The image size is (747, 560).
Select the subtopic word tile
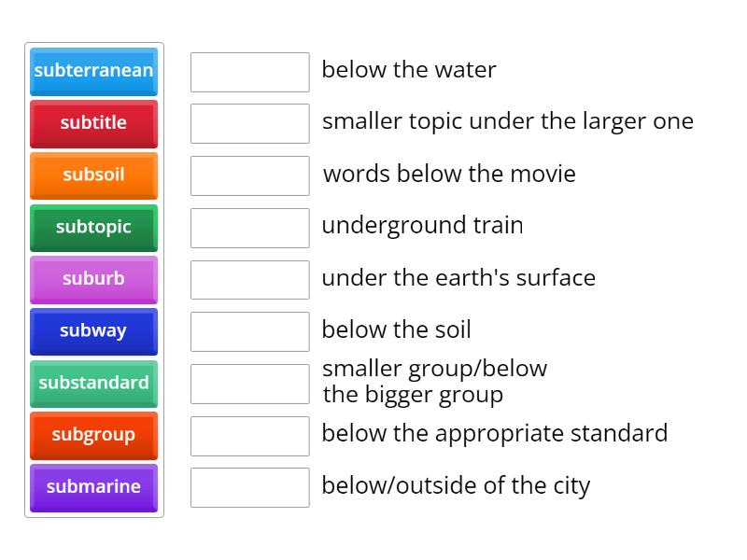click(93, 228)
